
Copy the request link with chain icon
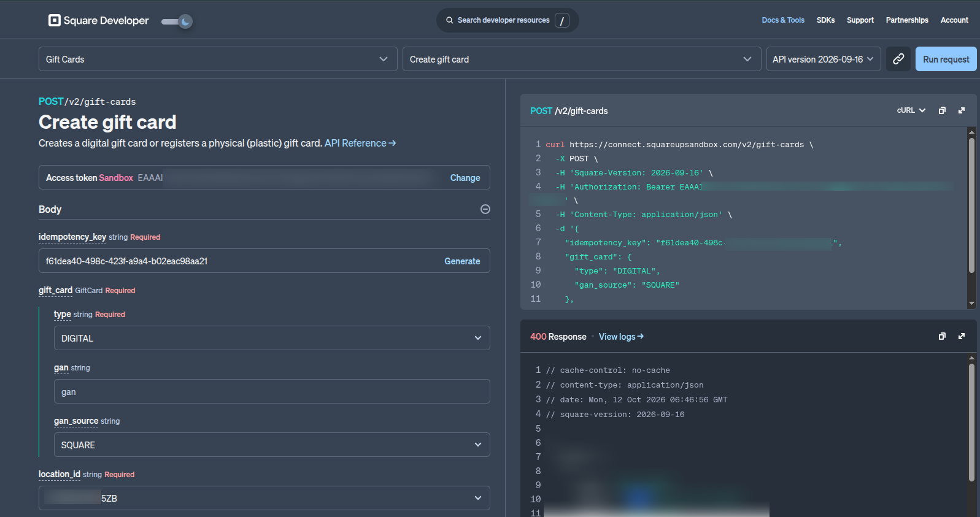pos(898,59)
